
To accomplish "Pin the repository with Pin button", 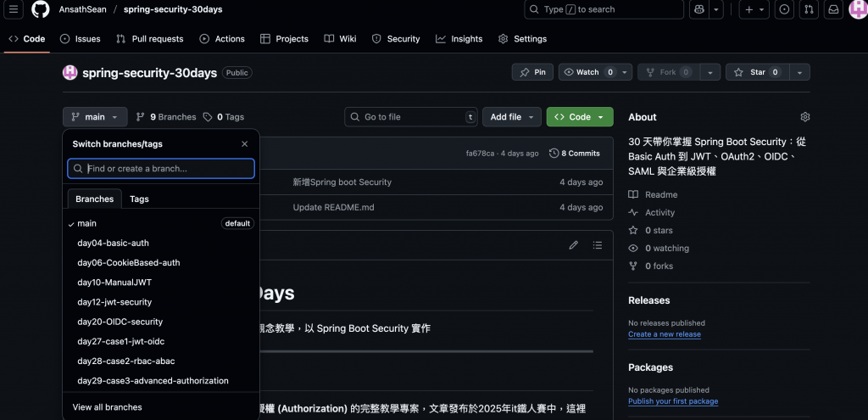I will click(x=532, y=72).
